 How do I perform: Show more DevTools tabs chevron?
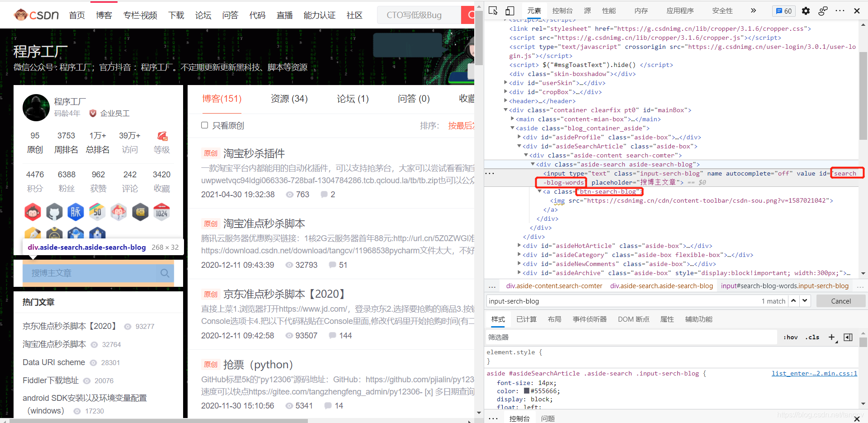(x=753, y=11)
